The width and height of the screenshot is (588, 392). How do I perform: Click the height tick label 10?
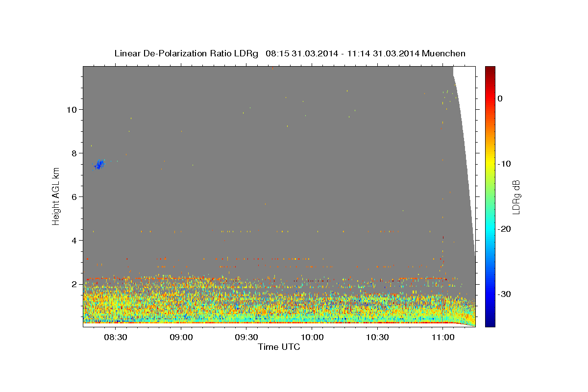click(72, 109)
